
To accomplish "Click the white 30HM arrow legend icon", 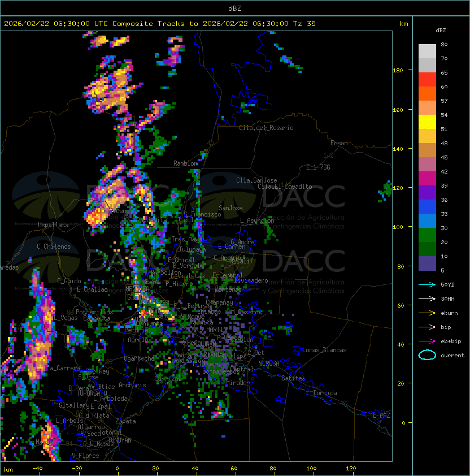I will point(427,298).
